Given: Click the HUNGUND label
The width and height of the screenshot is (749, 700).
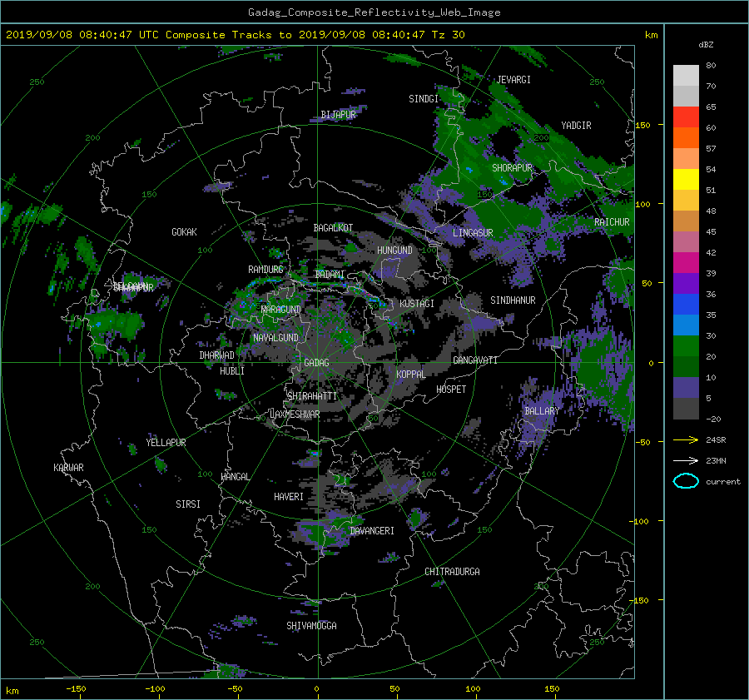Looking at the screenshot, I should click(x=394, y=251).
